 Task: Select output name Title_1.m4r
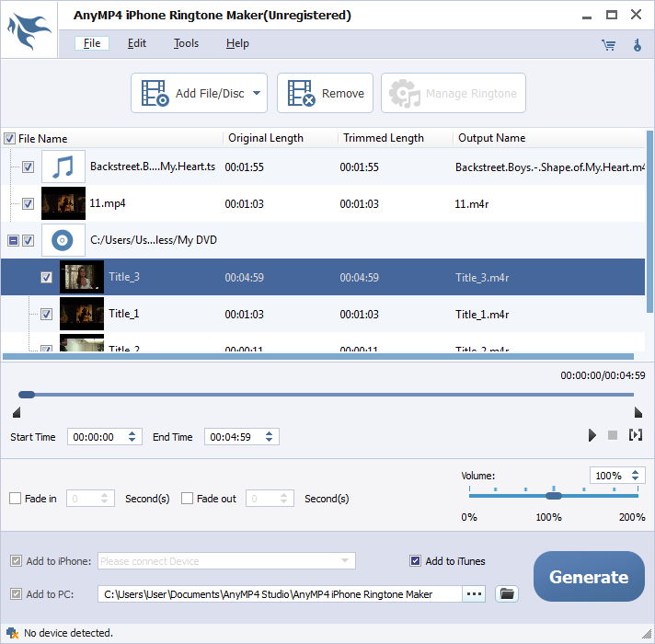click(x=482, y=314)
